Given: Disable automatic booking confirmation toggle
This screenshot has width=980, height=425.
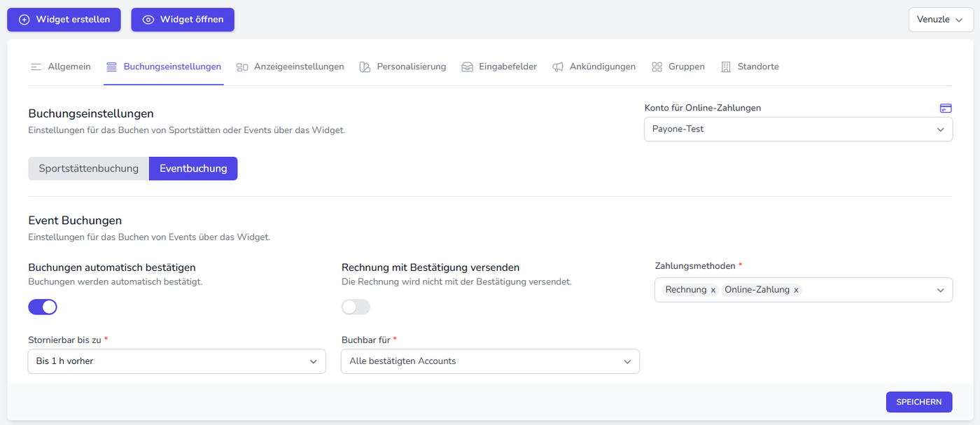Looking at the screenshot, I should (43, 307).
